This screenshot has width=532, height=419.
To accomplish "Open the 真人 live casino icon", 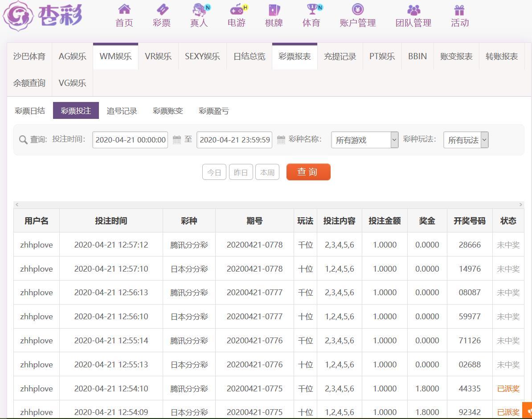I will tap(199, 9).
